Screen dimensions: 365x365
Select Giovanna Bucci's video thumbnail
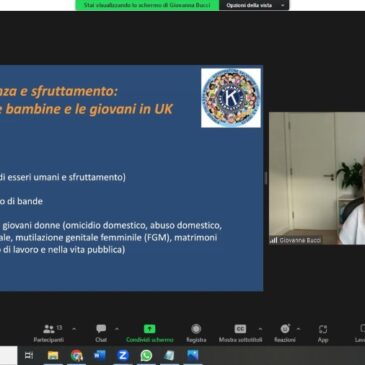(x=317, y=178)
